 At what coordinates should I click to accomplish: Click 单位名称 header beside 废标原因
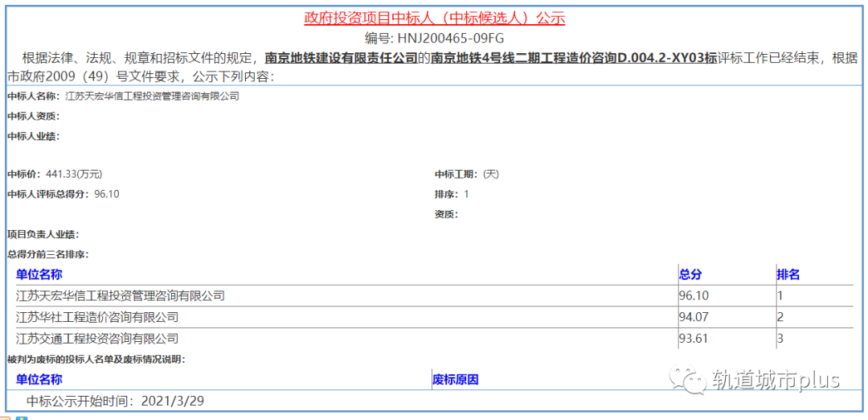(x=39, y=380)
